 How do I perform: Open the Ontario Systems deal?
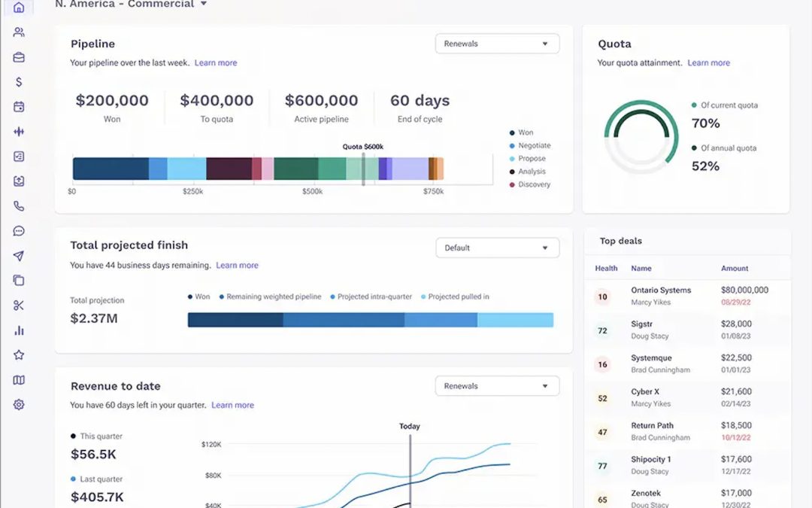[x=687, y=297]
